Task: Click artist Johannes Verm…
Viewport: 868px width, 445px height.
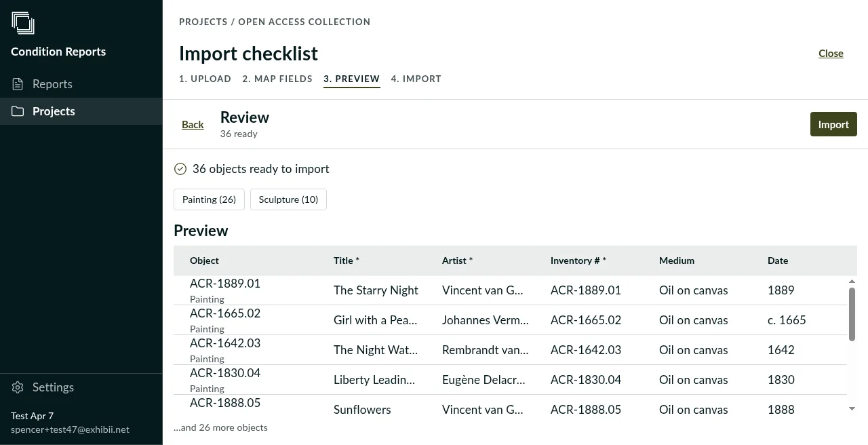Action: click(x=486, y=320)
